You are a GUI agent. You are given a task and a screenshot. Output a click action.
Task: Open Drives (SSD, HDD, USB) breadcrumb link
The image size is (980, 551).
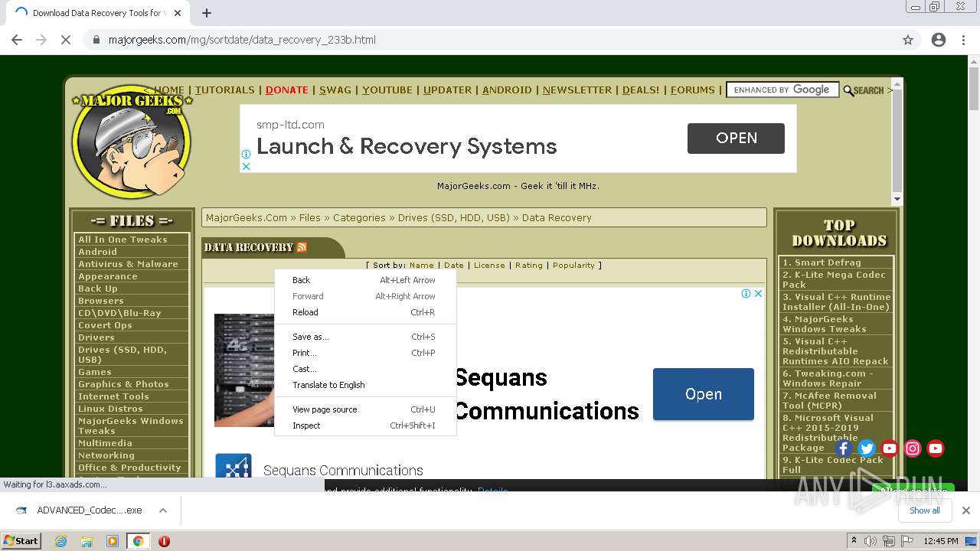(x=453, y=217)
